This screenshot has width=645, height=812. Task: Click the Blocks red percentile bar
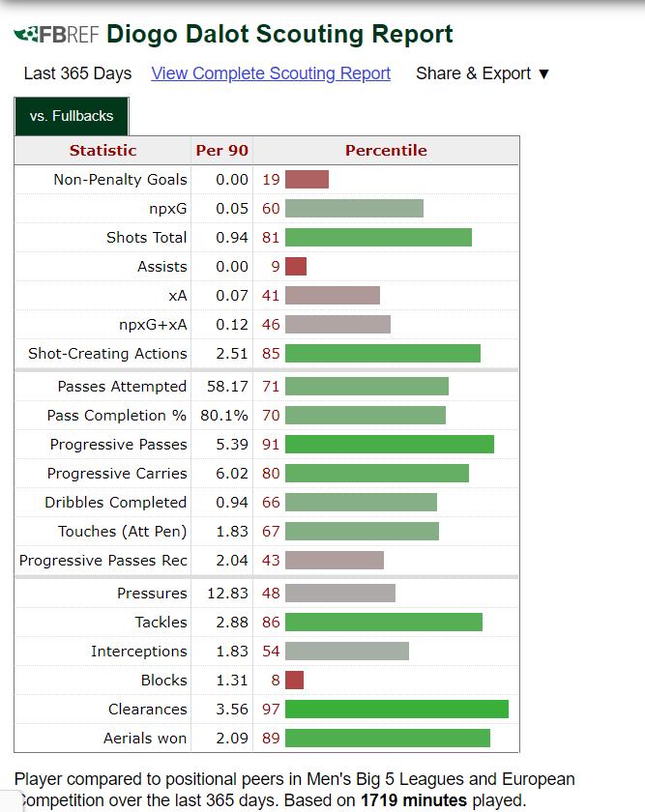tap(295, 681)
